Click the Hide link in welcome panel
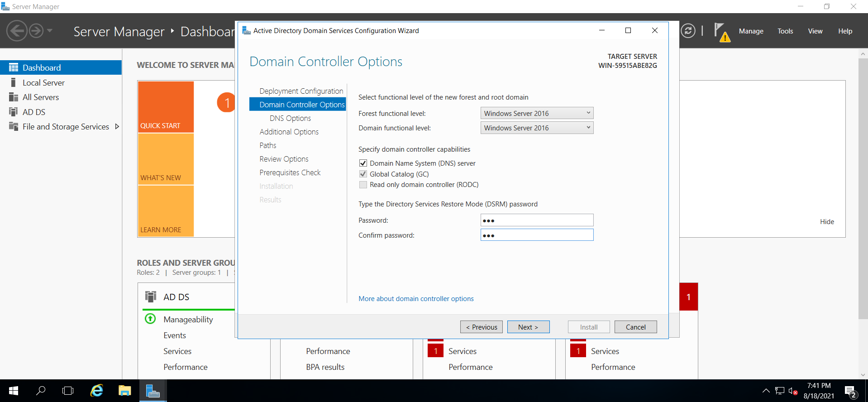The image size is (868, 402). [x=827, y=221]
